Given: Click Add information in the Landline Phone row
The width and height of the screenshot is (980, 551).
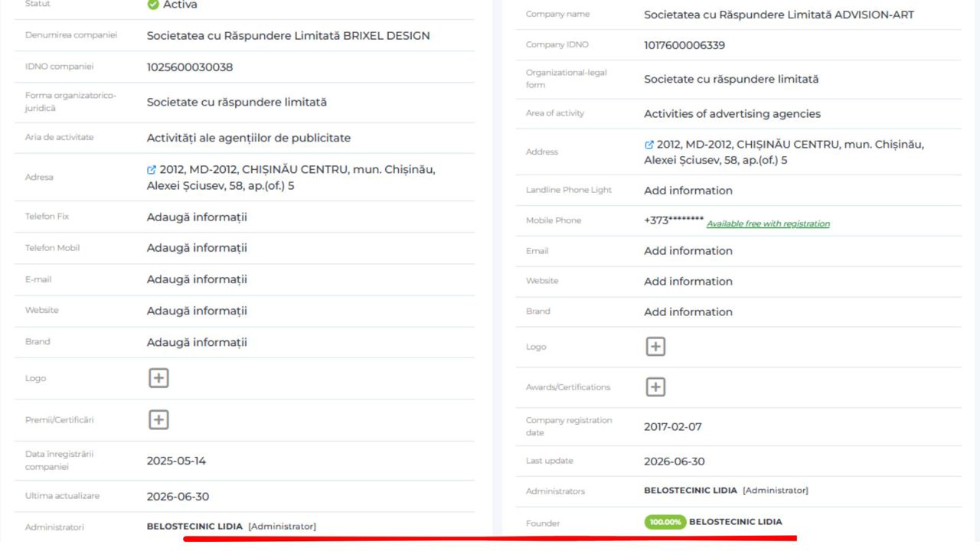Looking at the screenshot, I should (688, 191).
